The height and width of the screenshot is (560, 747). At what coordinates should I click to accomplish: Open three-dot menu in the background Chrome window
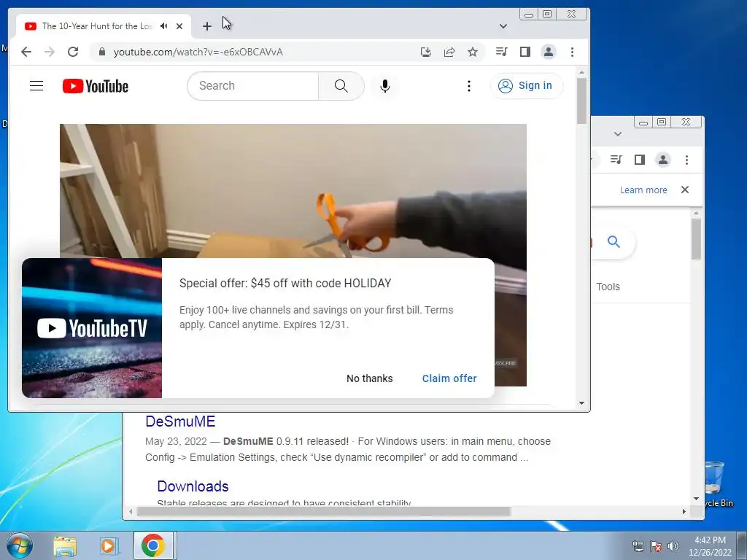click(x=686, y=160)
